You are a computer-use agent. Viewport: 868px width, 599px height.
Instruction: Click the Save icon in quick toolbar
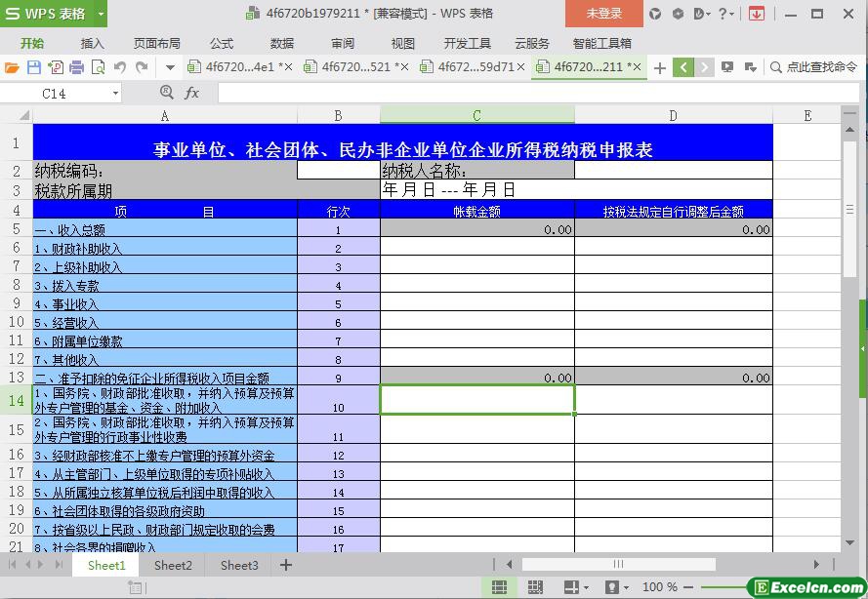tap(33, 67)
